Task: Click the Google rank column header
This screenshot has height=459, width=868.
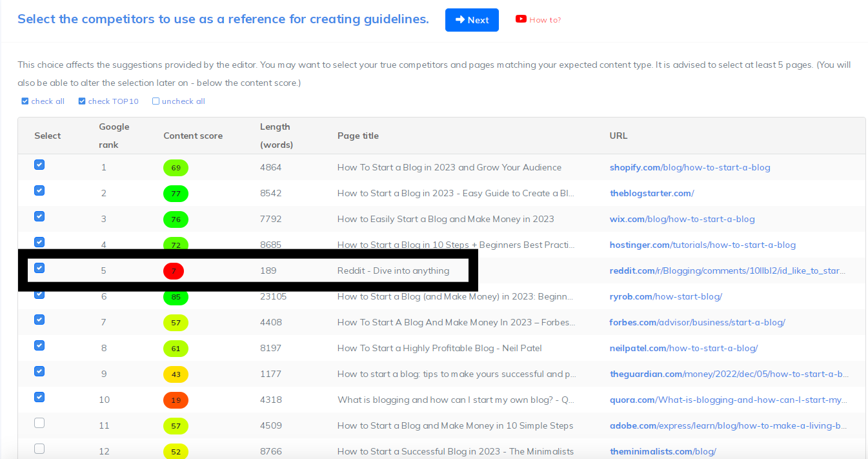Action: tap(114, 136)
